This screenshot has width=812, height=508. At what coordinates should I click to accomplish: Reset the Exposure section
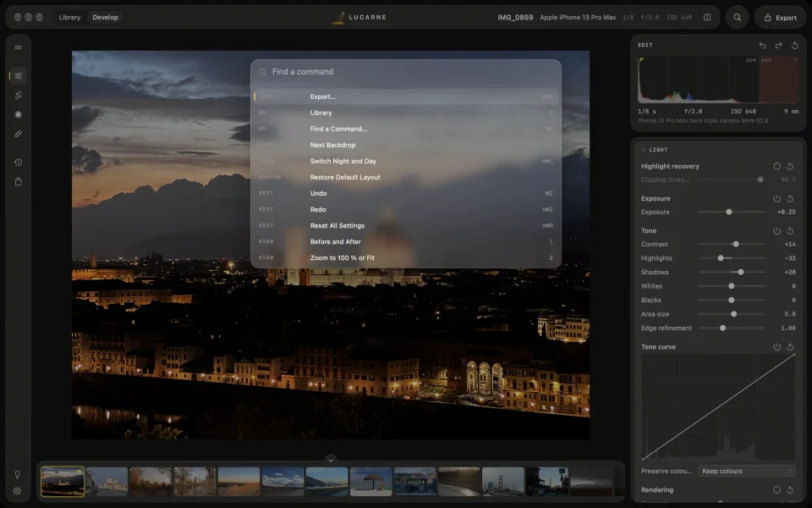point(790,198)
